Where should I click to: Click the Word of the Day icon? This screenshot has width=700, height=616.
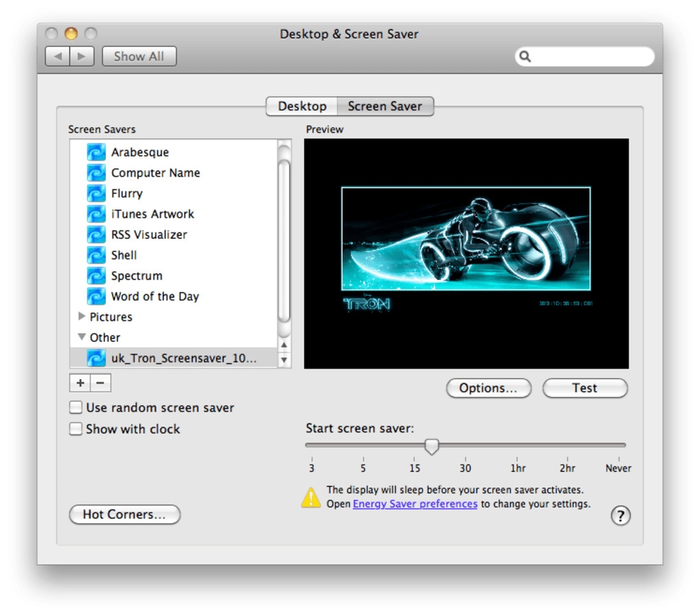[x=96, y=296]
